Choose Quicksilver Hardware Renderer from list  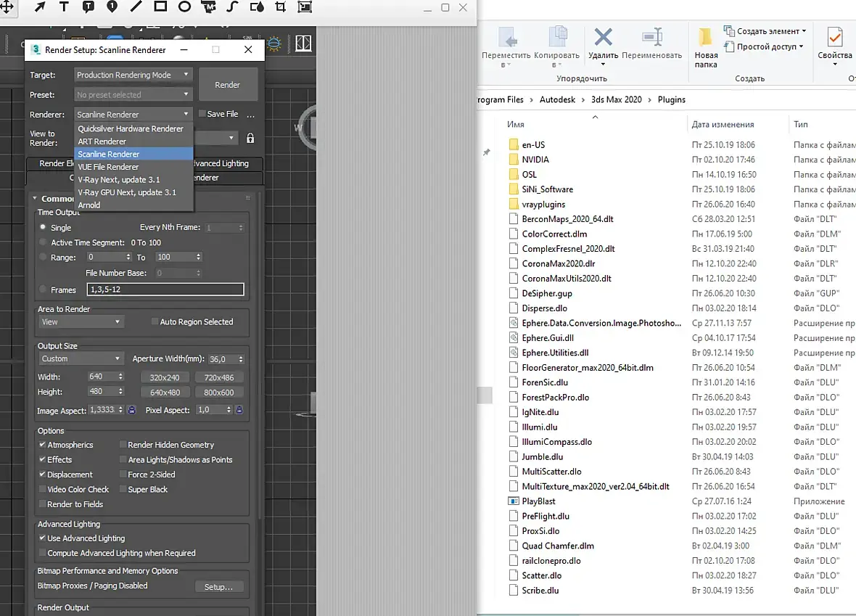(x=133, y=129)
